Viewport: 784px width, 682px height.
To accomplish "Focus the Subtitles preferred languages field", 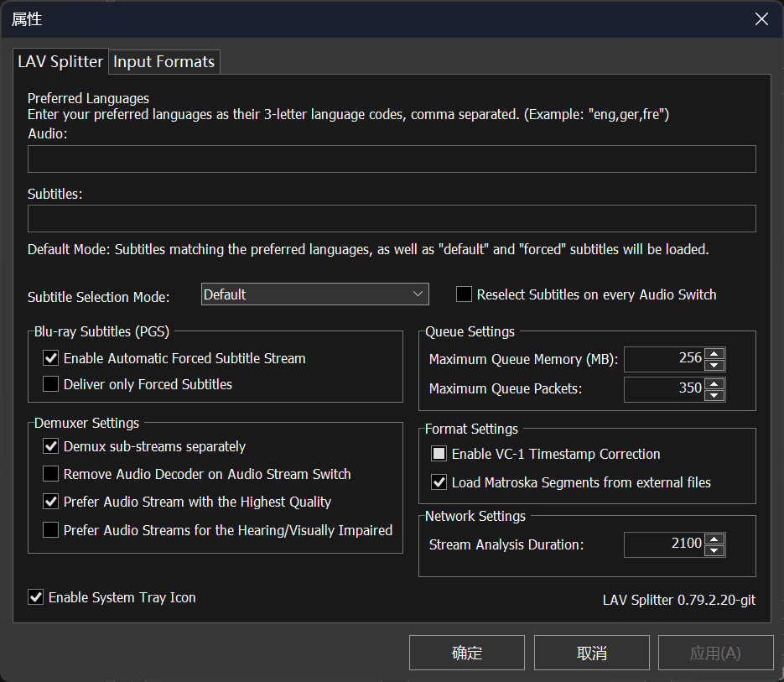I will (392, 218).
